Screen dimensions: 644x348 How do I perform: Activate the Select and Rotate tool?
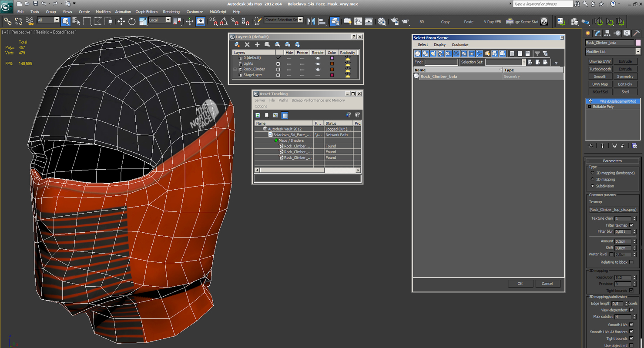(132, 21)
